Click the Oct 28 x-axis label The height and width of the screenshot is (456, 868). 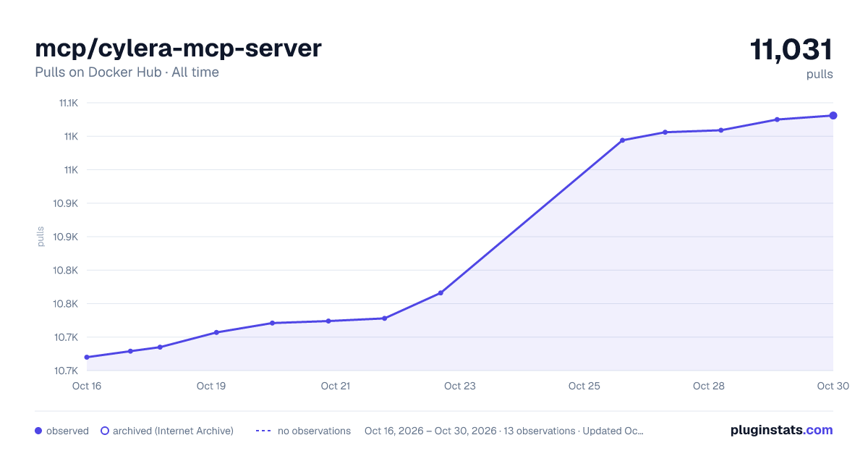pyautogui.click(x=709, y=386)
